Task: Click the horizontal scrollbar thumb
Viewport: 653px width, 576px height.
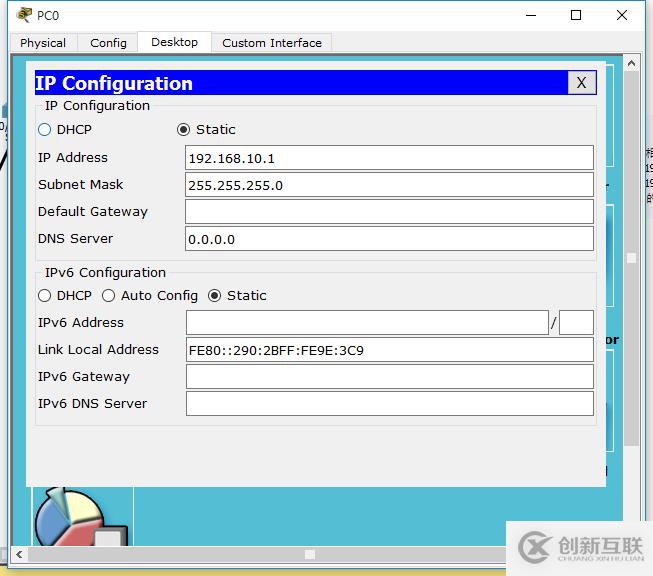Action: pos(310,554)
